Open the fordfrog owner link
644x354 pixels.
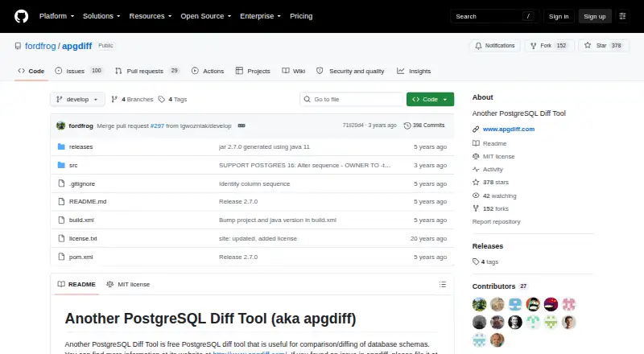pyautogui.click(x=40, y=46)
